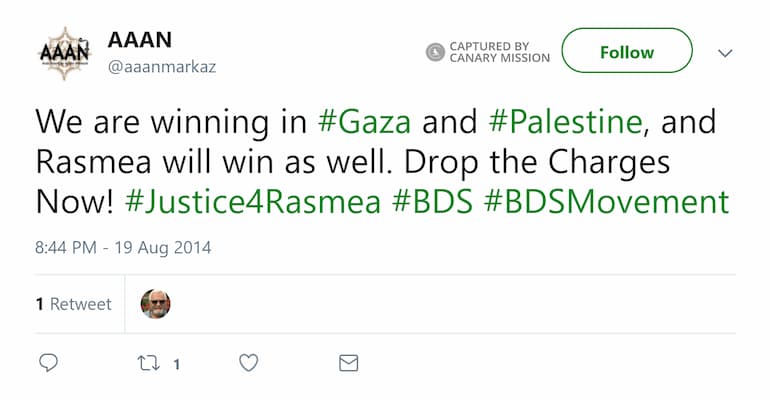Click the retweet arrows icon

[x=148, y=363]
